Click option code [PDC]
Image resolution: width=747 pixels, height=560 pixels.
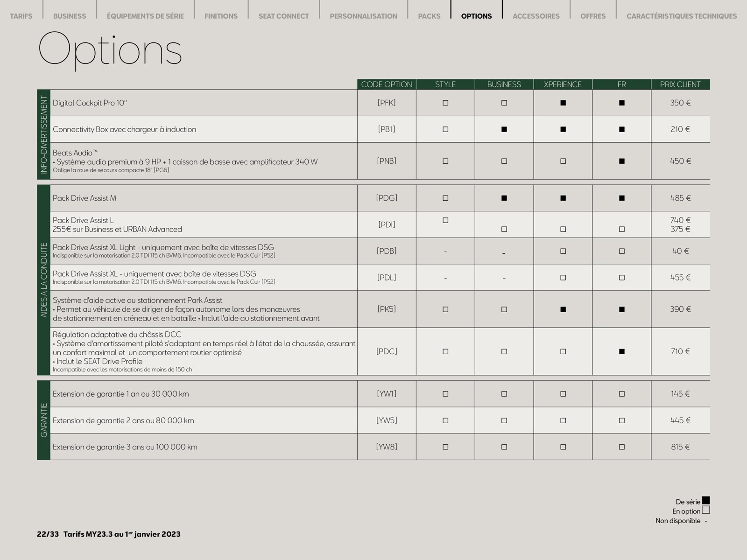(x=387, y=351)
